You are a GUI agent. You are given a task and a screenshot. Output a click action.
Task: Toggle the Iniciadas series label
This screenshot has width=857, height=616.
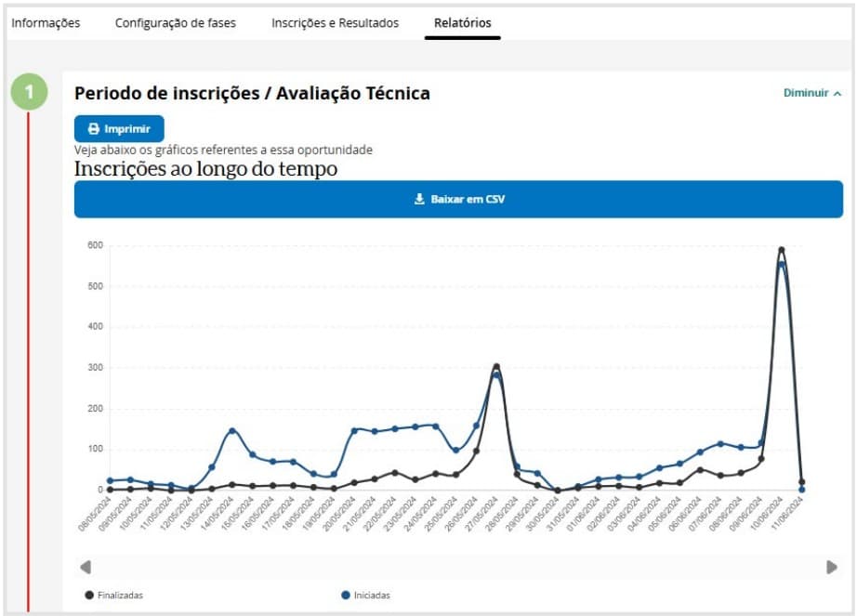tap(372, 595)
